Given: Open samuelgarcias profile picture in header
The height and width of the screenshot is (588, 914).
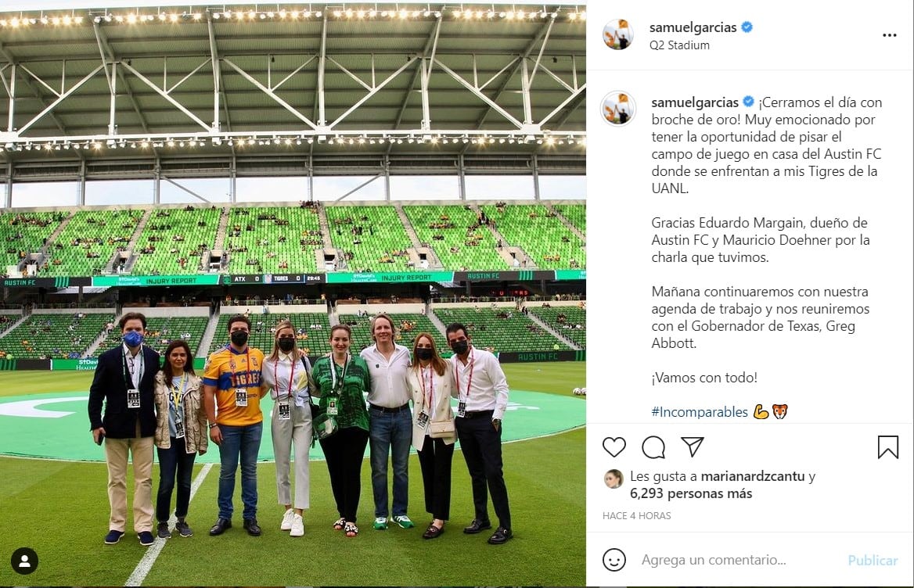Looking at the screenshot, I should pos(618,35).
